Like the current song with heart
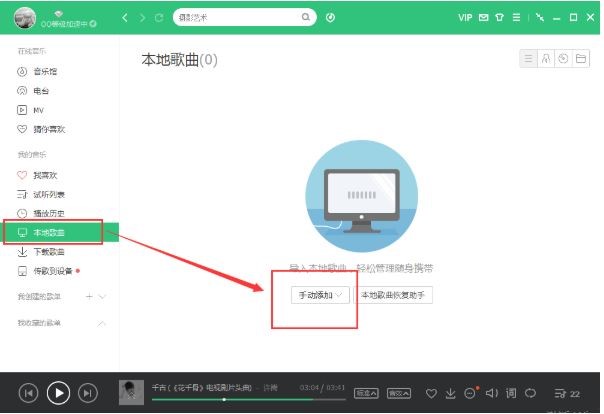Image resolution: width=604 pixels, height=414 pixels. [x=431, y=393]
